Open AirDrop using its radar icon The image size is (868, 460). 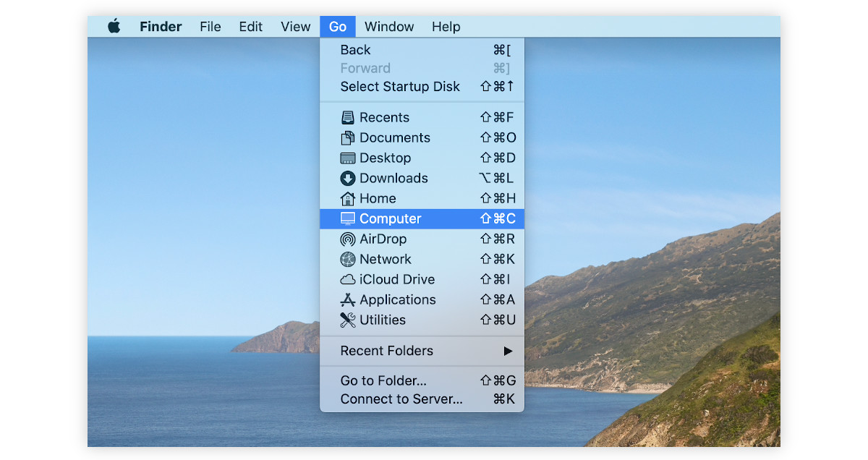[x=349, y=239]
